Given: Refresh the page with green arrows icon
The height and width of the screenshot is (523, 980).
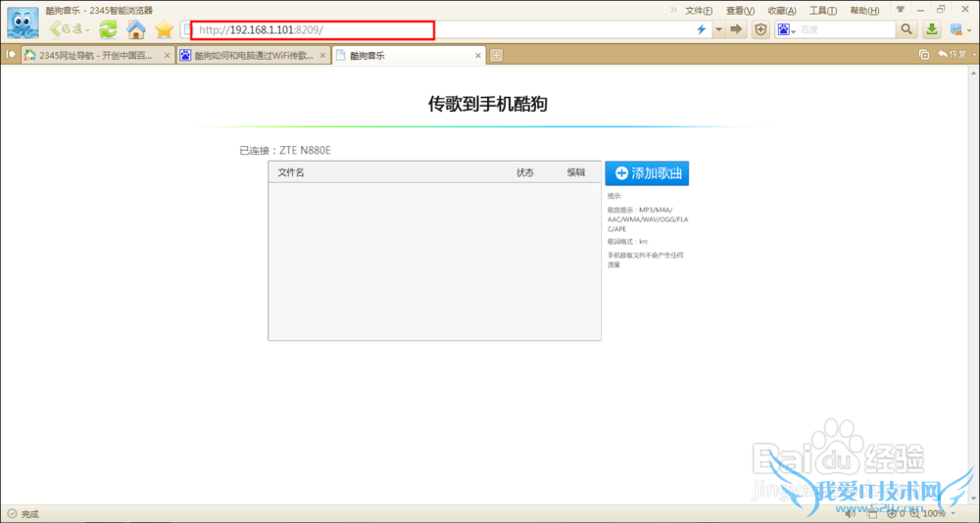Looking at the screenshot, I should [x=108, y=28].
